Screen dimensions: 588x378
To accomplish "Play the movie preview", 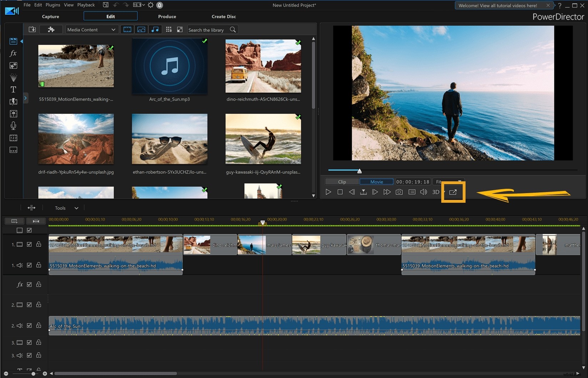I will pos(328,192).
